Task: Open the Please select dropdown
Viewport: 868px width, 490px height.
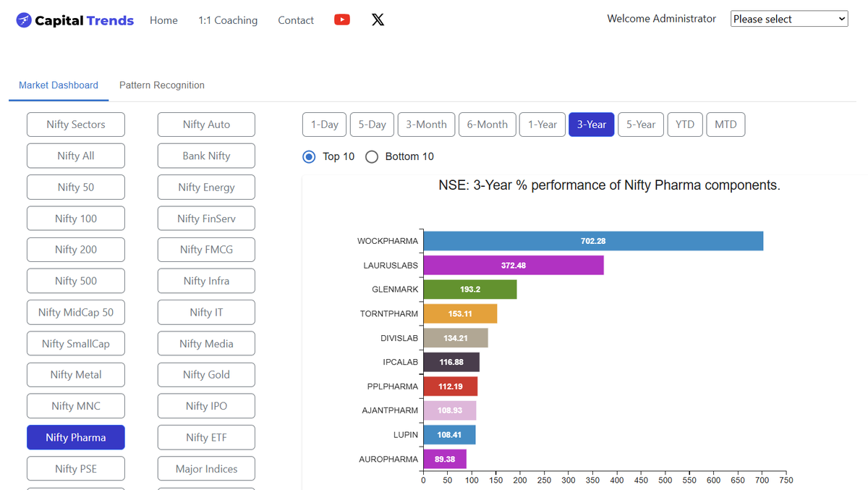Action: click(x=789, y=19)
